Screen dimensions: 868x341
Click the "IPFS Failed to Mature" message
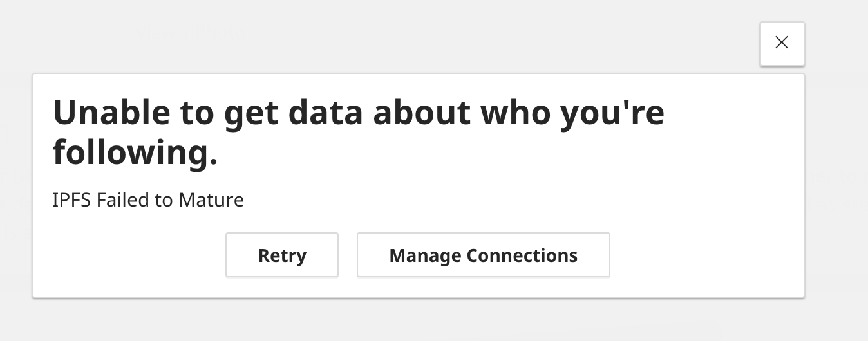(x=148, y=200)
